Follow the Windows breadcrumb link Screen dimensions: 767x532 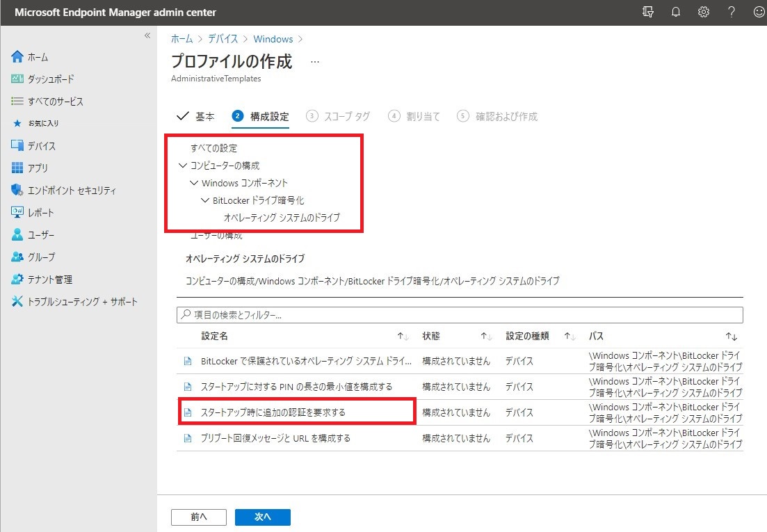pyautogui.click(x=273, y=39)
